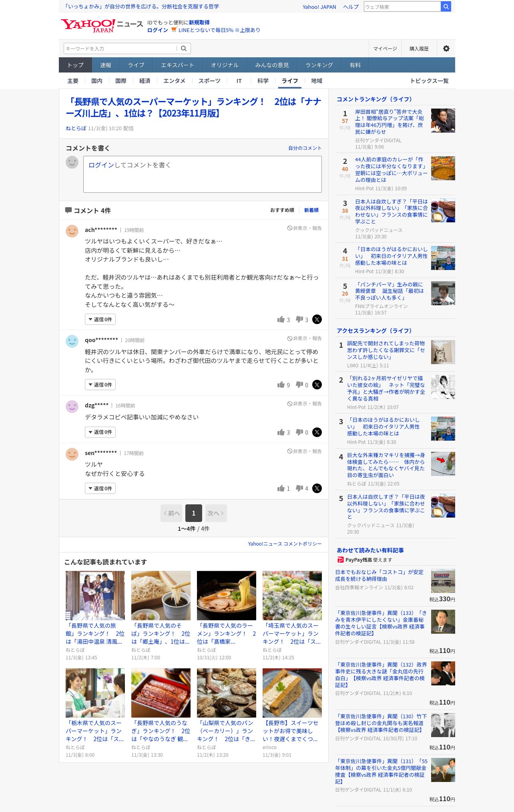Screen dimensions: 514x812
Task: Share qoo******** comment on X
Action: click(x=317, y=385)
